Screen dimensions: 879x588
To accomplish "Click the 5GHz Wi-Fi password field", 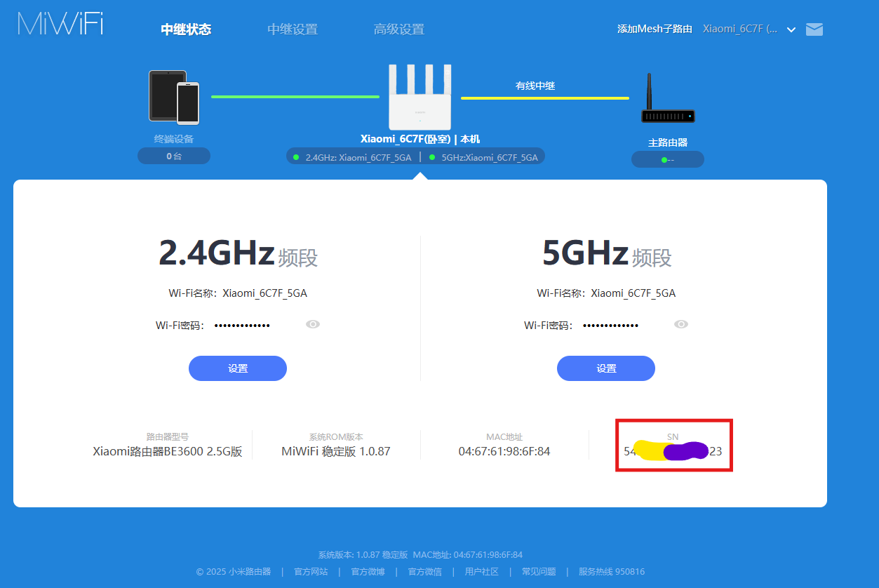I will click(610, 325).
